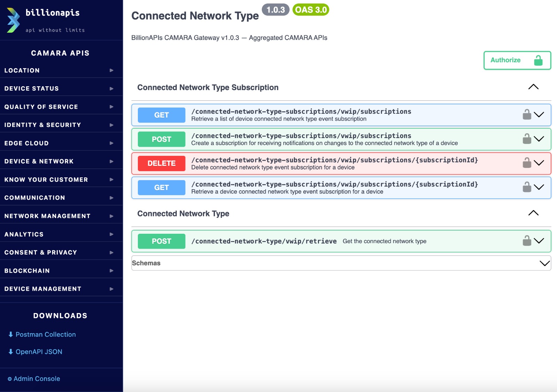Open Device Status sidebar menu
This screenshot has height=392, width=557.
(x=61, y=88)
